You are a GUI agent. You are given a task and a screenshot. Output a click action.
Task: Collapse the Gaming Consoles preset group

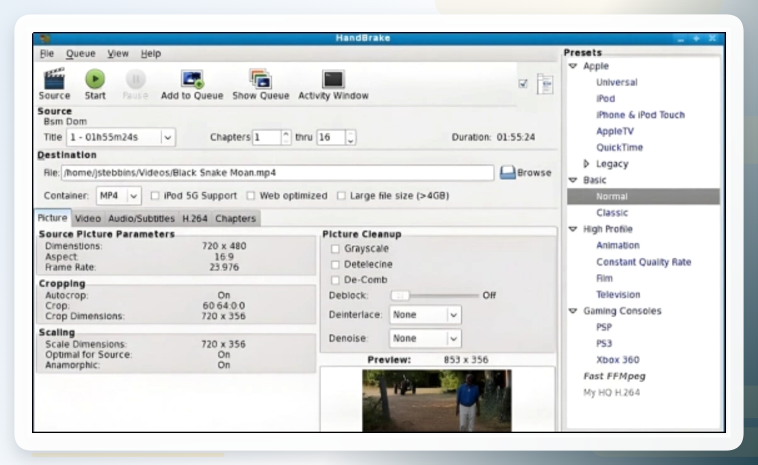(x=573, y=311)
